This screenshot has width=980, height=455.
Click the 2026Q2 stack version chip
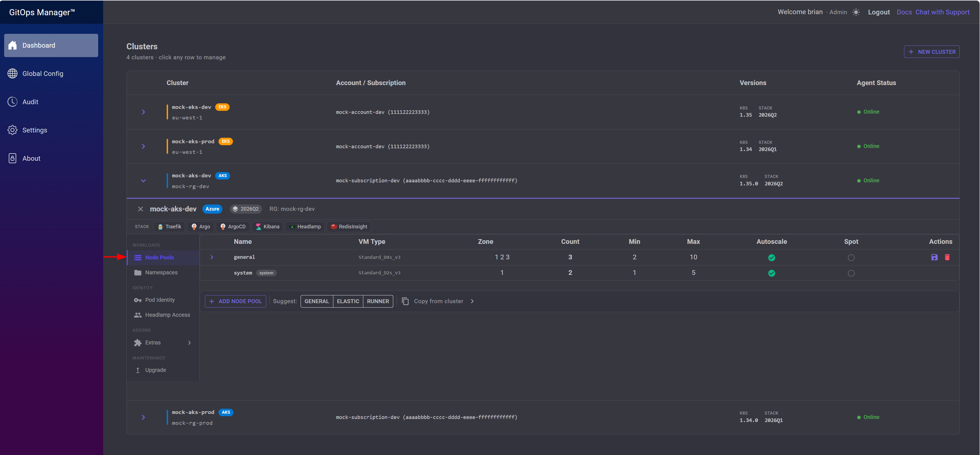pos(246,209)
